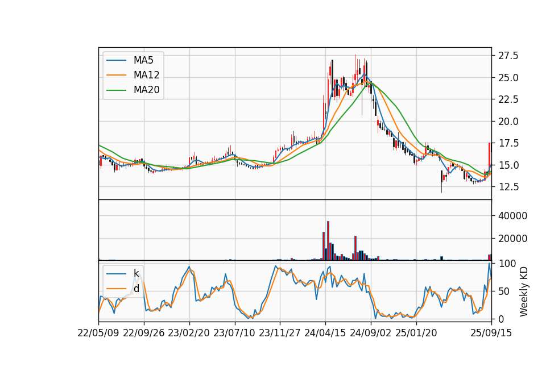Click the 50 KD axis label
Image resolution: width=546 pixels, height=392 pixels.
pyautogui.click(x=504, y=291)
